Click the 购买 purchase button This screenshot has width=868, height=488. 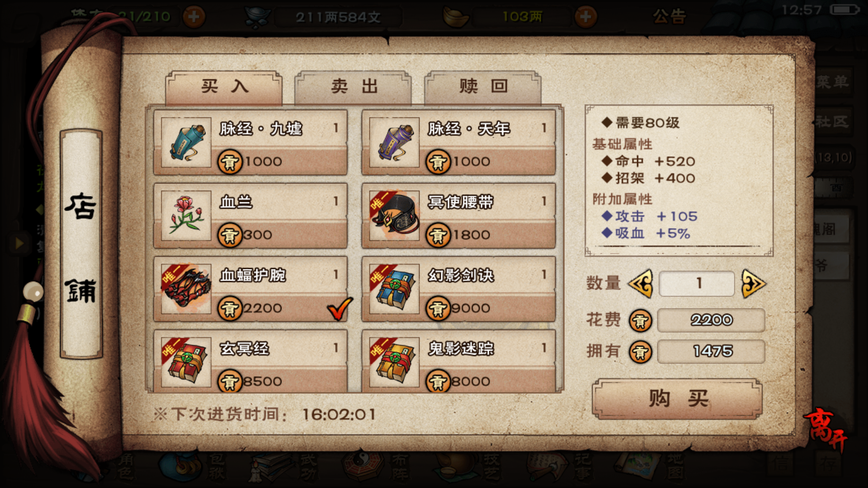(677, 399)
